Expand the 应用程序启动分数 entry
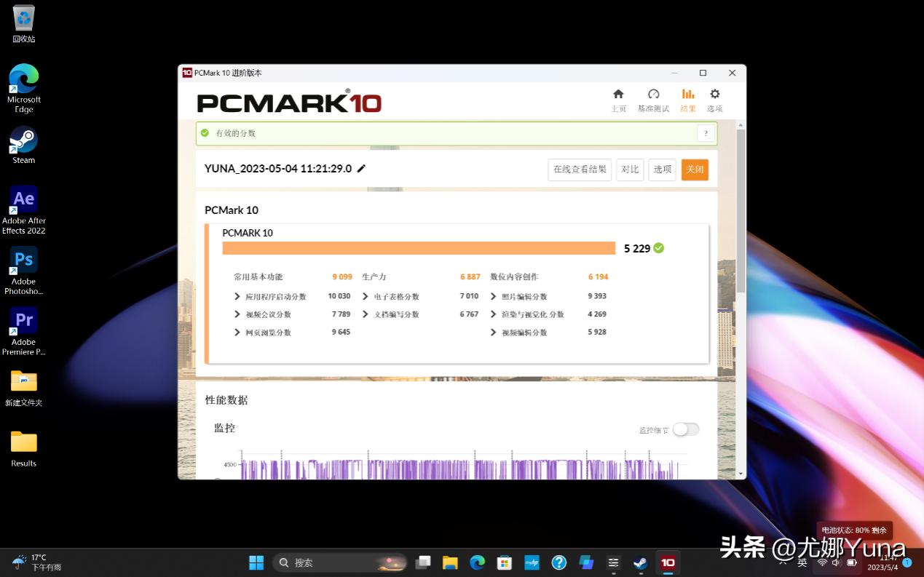Image resolution: width=924 pixels, height=577 pixels. pos(237,296)
